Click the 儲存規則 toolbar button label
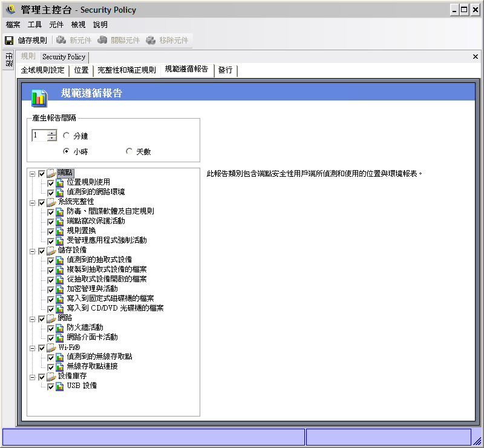484x448 pixels. coord(33,41)
